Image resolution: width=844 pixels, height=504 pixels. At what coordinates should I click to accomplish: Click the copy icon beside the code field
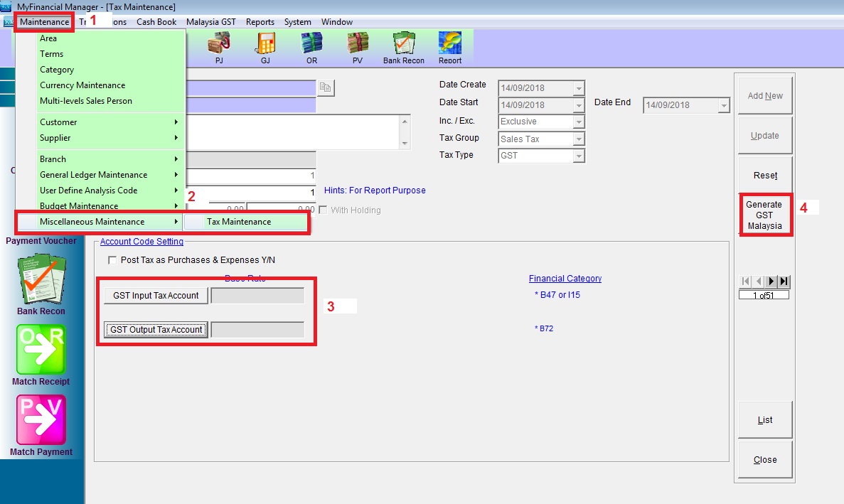pyautogui.click(x=326, y=87)
